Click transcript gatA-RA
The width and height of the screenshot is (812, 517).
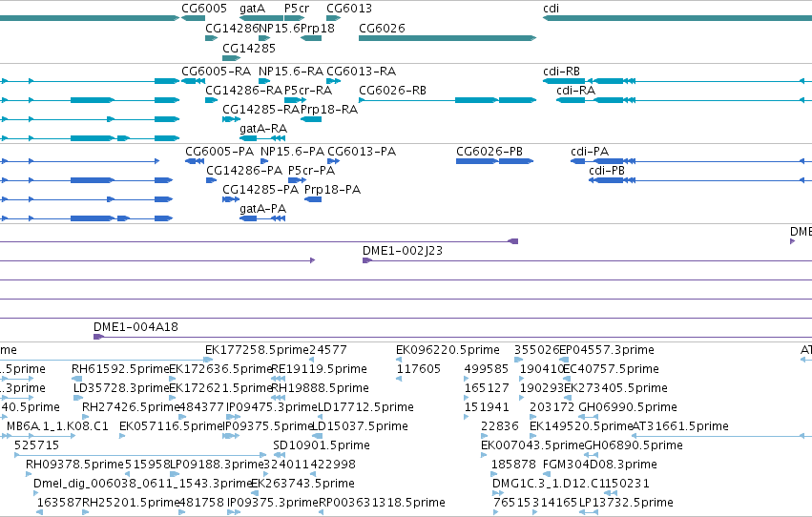[263, 129]
